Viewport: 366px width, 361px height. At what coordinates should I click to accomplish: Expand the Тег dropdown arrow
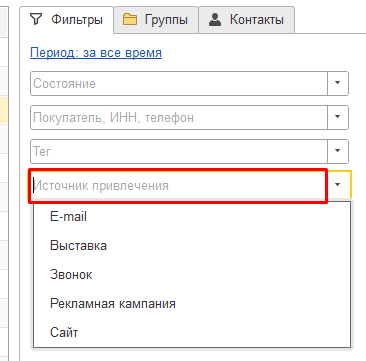point(338,151)
